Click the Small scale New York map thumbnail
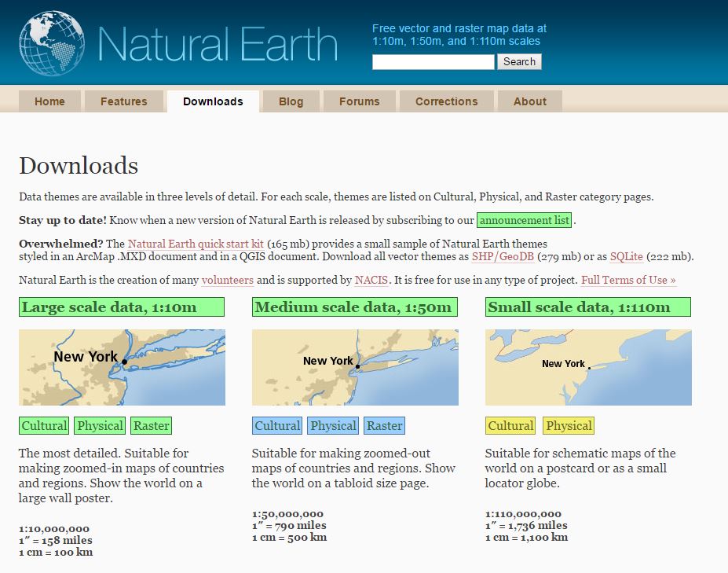This screenshot has width=728, height=573. coord(588,367)
